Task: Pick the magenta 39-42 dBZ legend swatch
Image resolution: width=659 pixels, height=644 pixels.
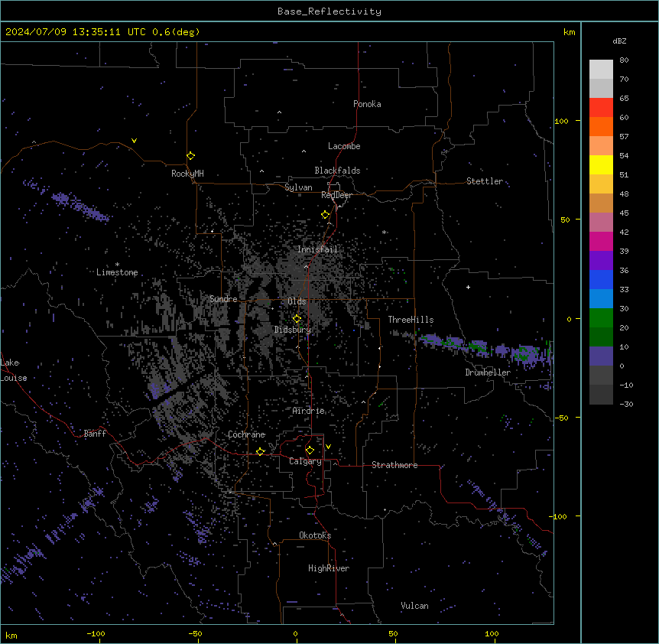Action: pos(601,241)
